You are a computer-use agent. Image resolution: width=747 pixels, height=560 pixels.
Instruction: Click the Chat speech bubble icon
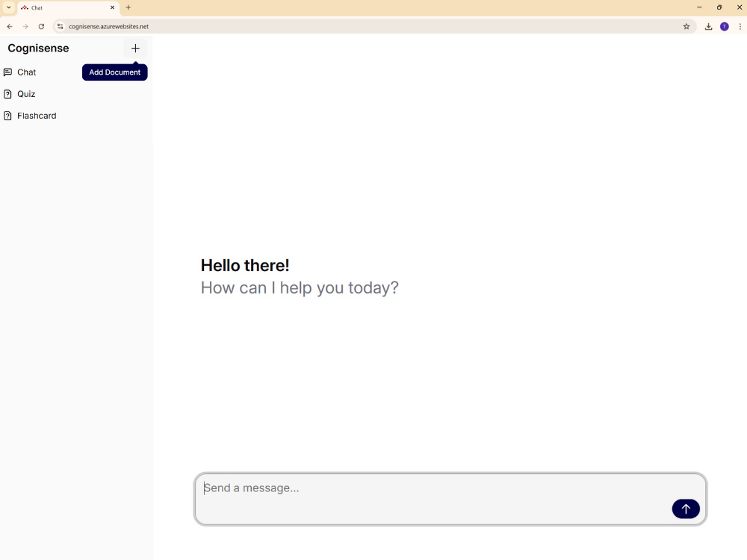click(7, 72)
